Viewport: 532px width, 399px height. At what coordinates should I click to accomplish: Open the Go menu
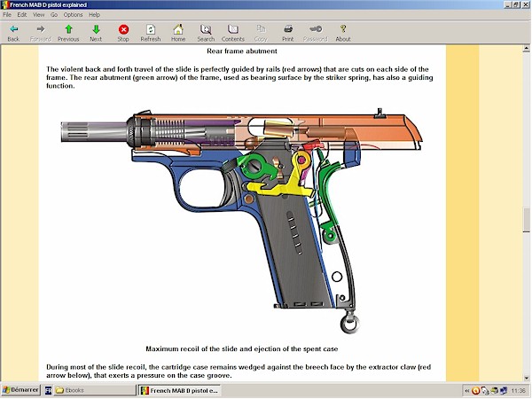54,14
